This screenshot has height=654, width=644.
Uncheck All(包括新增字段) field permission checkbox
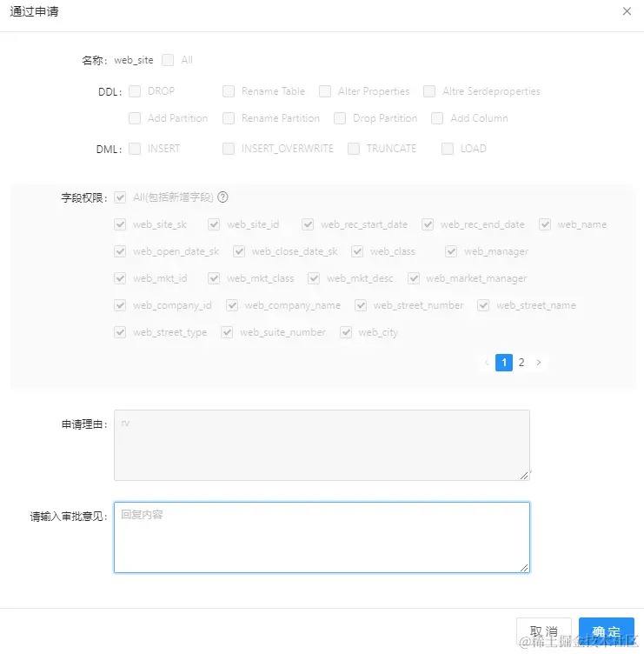click(x=120, y=197)
